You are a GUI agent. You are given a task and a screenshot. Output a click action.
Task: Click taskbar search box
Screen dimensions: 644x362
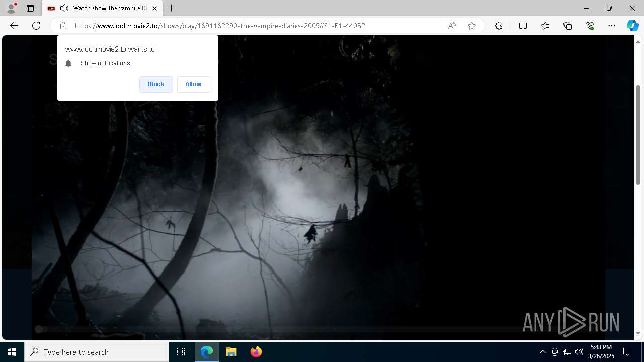tap(97, 352)
